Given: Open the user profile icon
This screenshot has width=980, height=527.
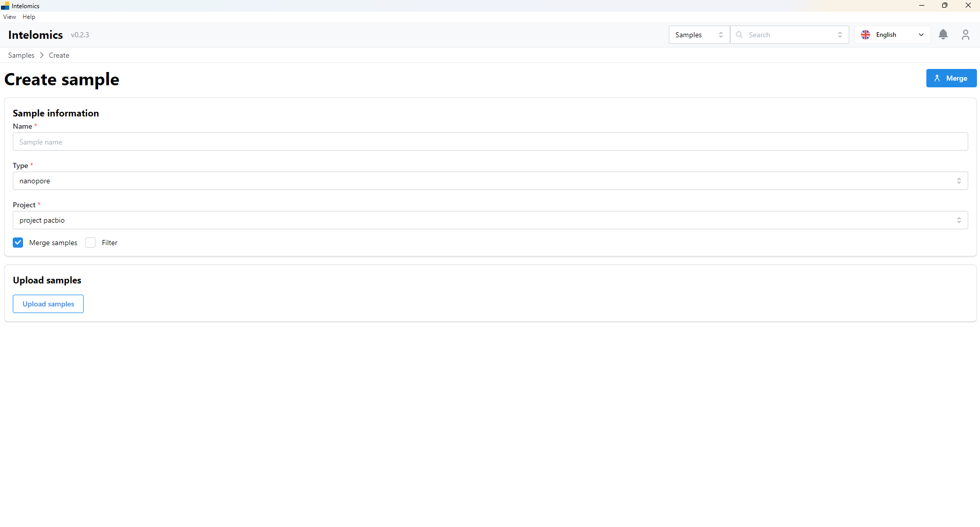Looking at the screenshot, I should pyautogui.click(x=965, y=35).
